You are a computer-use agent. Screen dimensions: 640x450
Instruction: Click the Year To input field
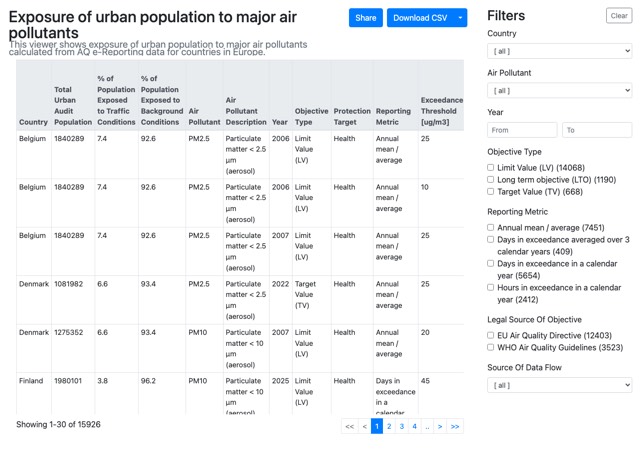597,130
